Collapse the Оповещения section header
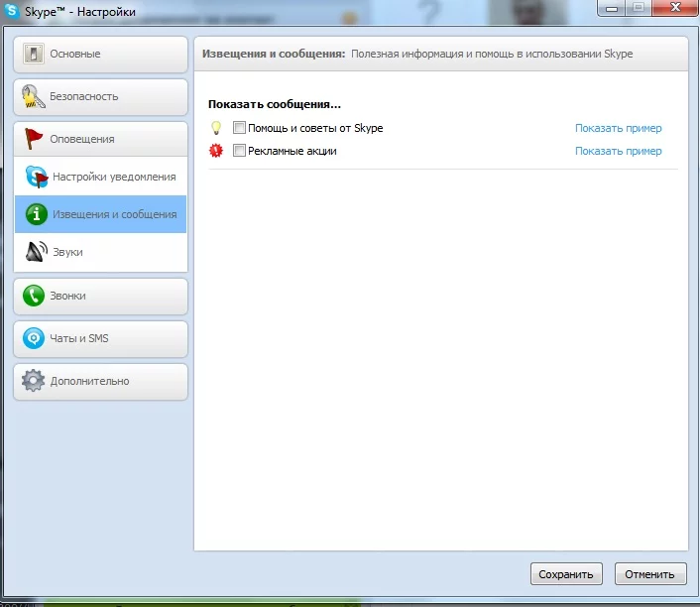This screenshot has height=607, width=700. [100, 139]
